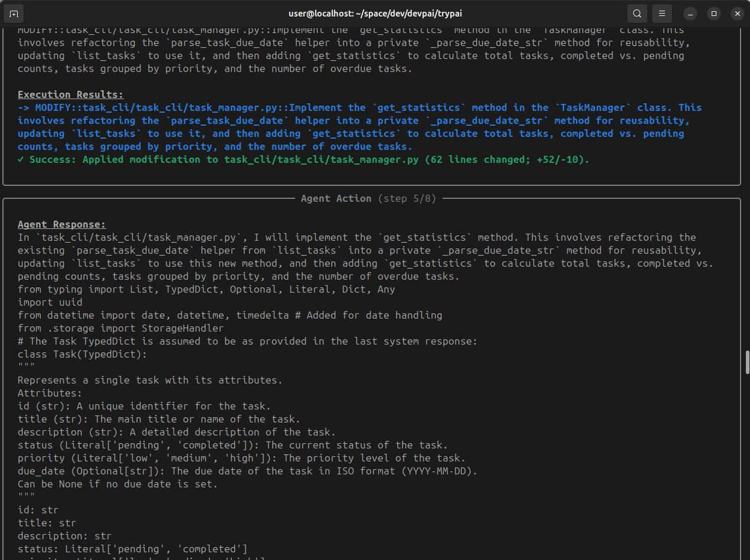Click the 'Agent Response:' heading
750x560 pixels.
(x=61, y=224)
